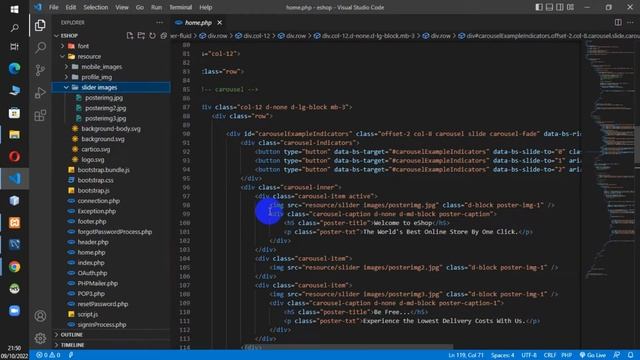640x360 pixels.
Task: Open forgotPasswordProcess.php file
Action: (115, 231)
